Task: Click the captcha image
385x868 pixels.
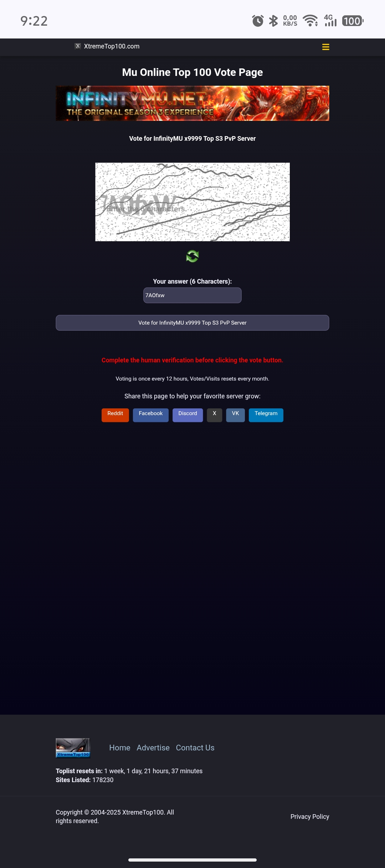Action: pyautogui.click(x=192, y=202)
